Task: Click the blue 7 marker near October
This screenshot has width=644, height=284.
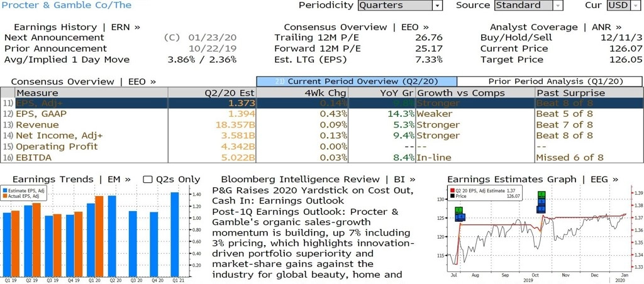Action: tap(541, 209)
